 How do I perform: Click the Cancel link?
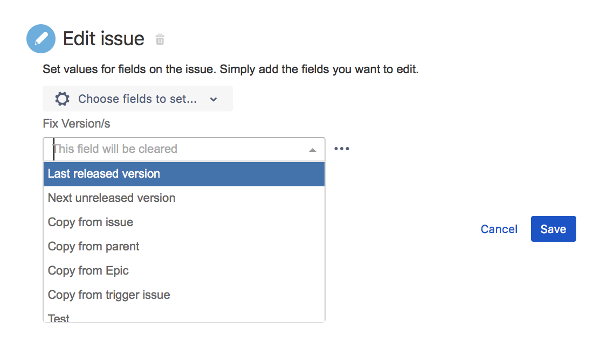(499, 228)
